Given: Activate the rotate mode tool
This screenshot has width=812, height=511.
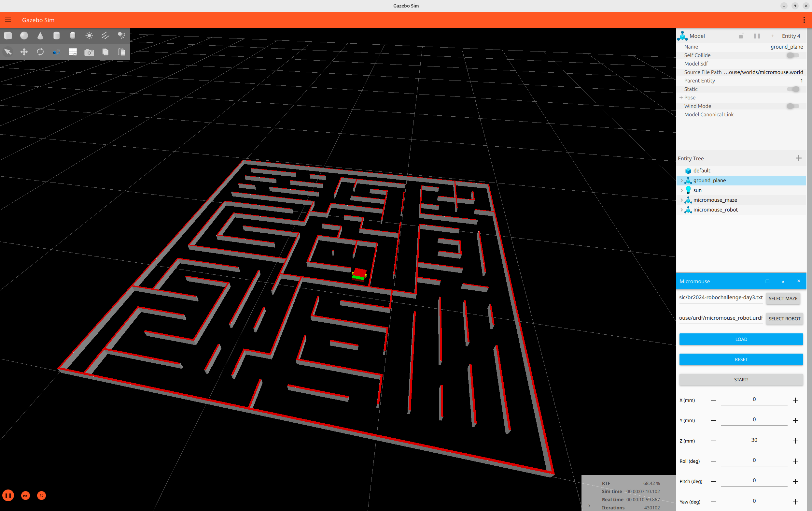Looking at the screenshot, I should tap(40, 52).
